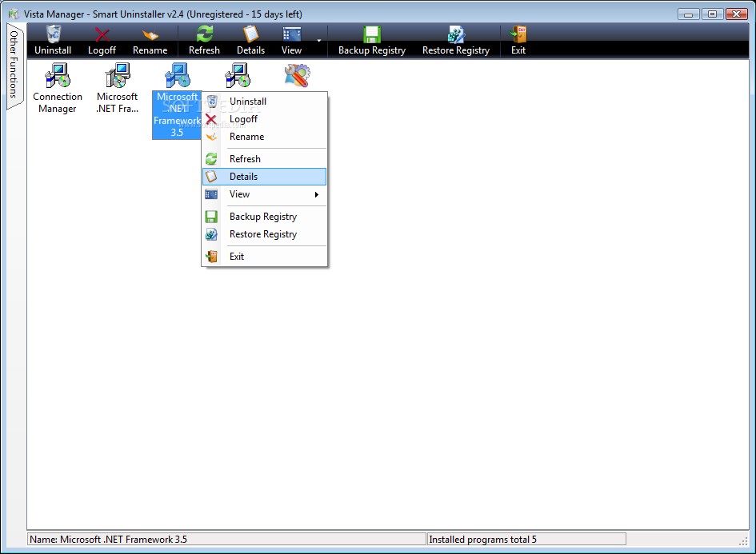Click the Vista Manager title bar app icon
Screen dimensions: 756x554
tap(14, 14)
